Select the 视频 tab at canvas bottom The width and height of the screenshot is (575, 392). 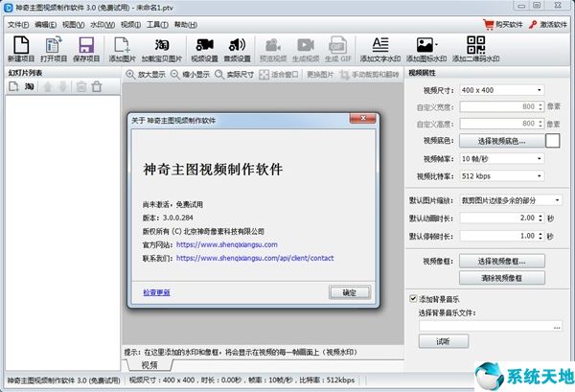tap(149, 365)
